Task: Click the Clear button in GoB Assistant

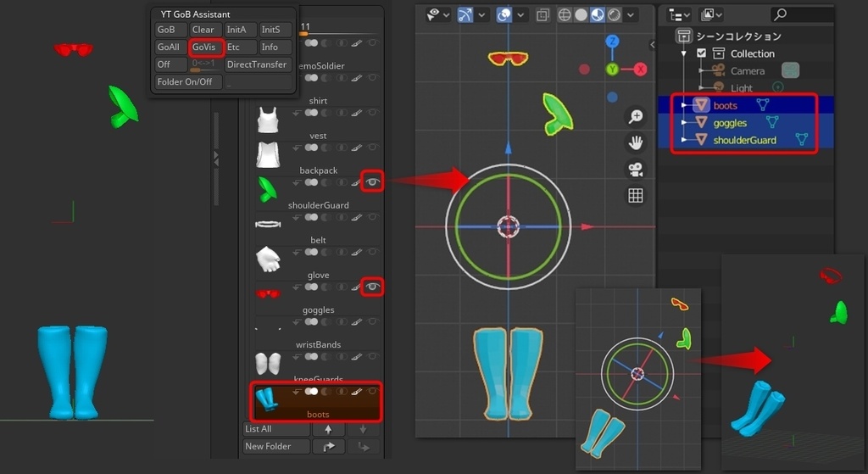Action: point(206,30)
